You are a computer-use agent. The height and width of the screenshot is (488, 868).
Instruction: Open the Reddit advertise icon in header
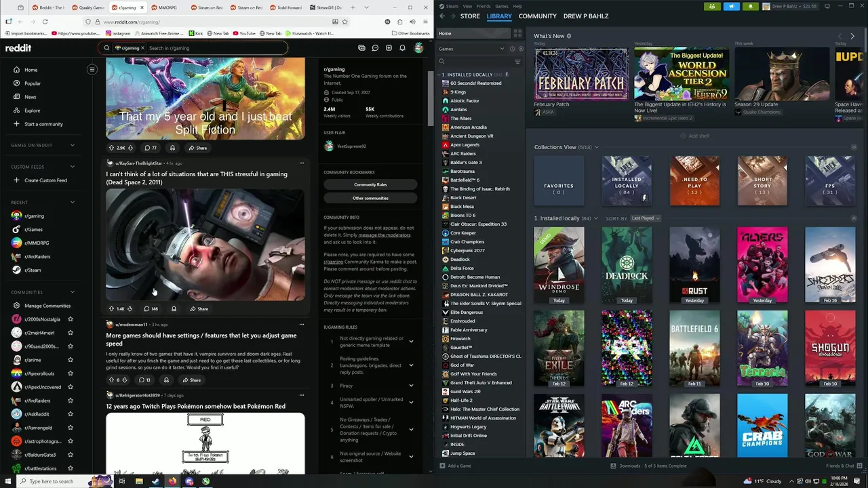pos(361,48)
